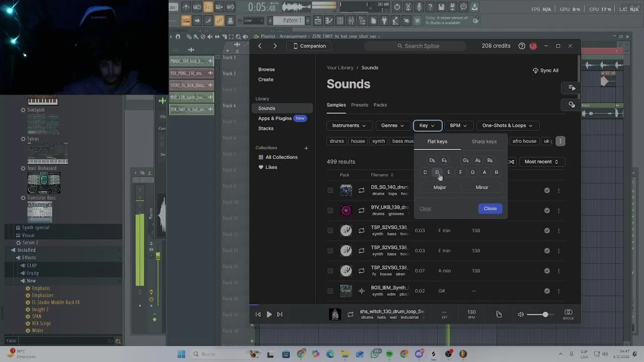Choose Major scale
644x362 pixels.
pyautogui.click(x=440, y=188)
